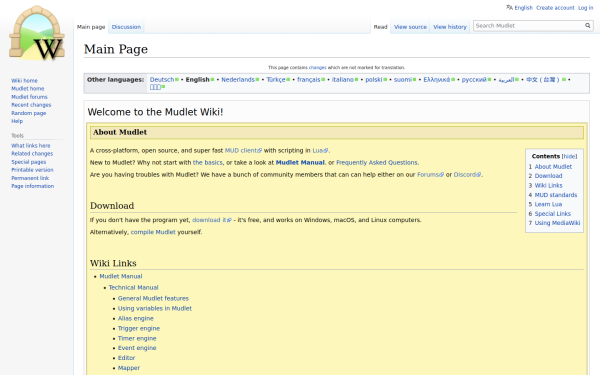
Task: Switch language to polski
Action: [x=374, y=80]
